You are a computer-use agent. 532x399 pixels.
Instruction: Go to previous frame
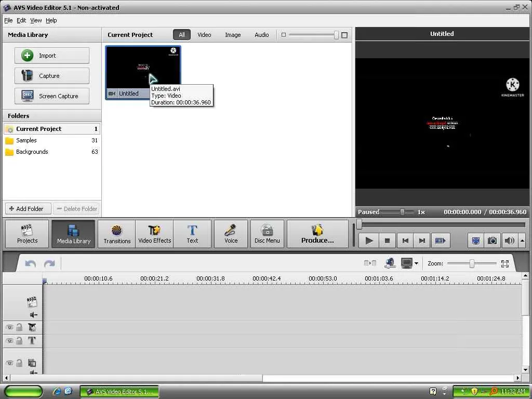coord(405,241)
